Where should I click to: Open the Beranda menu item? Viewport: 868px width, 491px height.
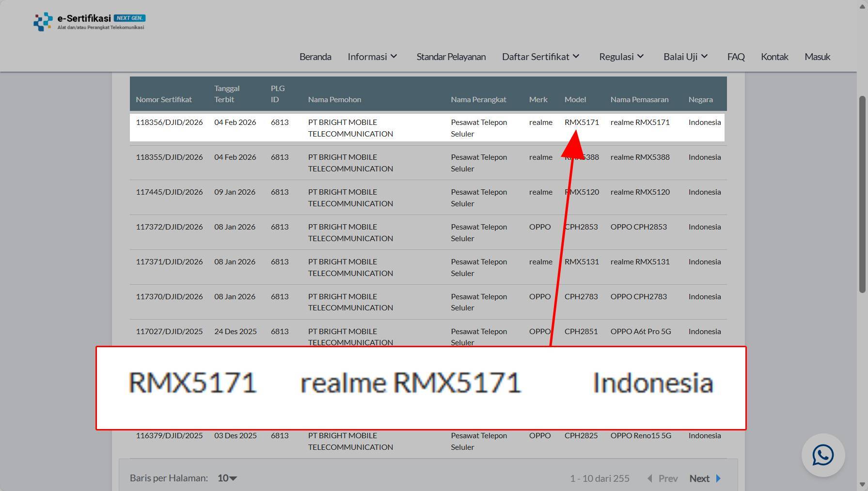(316, 57)
